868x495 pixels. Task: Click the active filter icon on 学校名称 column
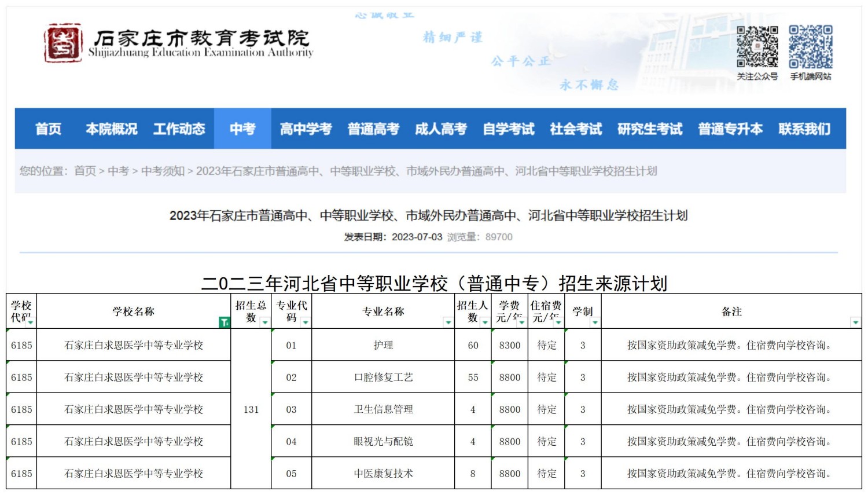click(x=224, y=322)
